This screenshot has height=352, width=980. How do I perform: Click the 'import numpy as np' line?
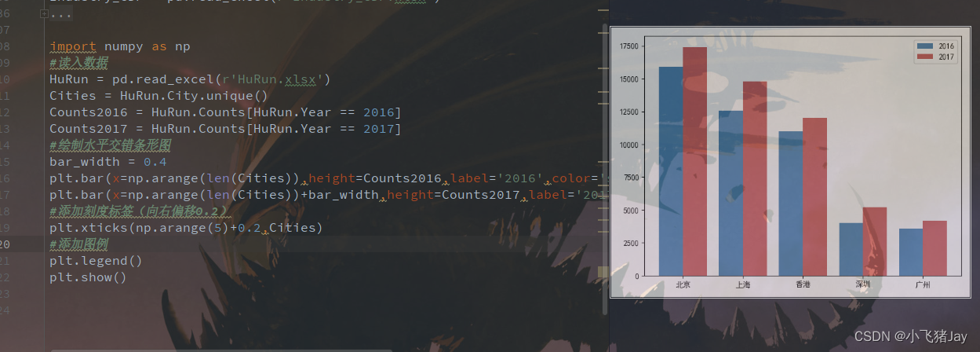(120, 46)
